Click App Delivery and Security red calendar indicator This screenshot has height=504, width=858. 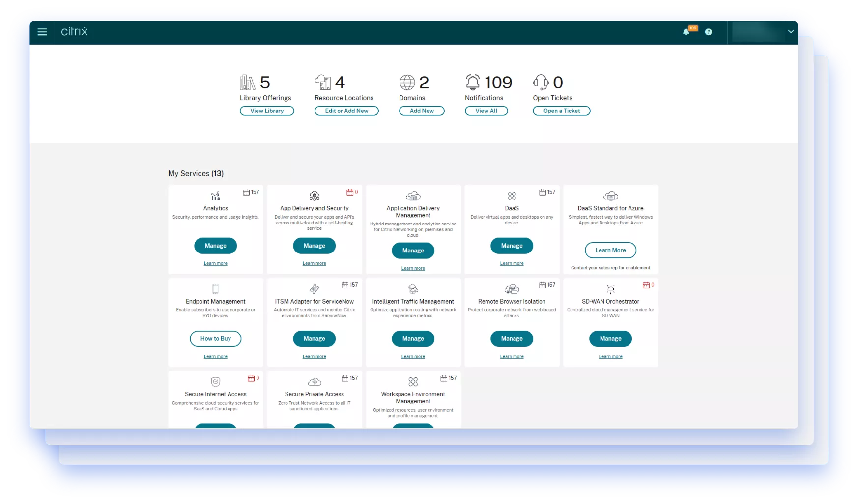click(x=352, y=192)
